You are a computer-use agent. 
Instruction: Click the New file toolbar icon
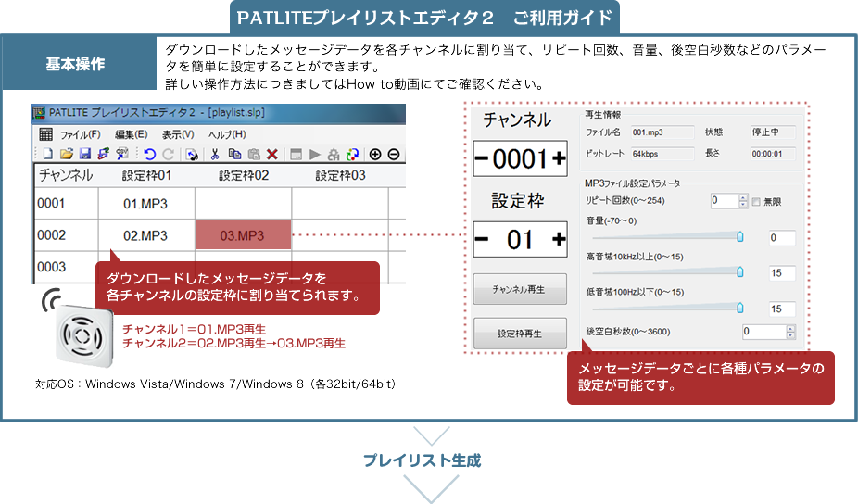(x=48, y=155)
